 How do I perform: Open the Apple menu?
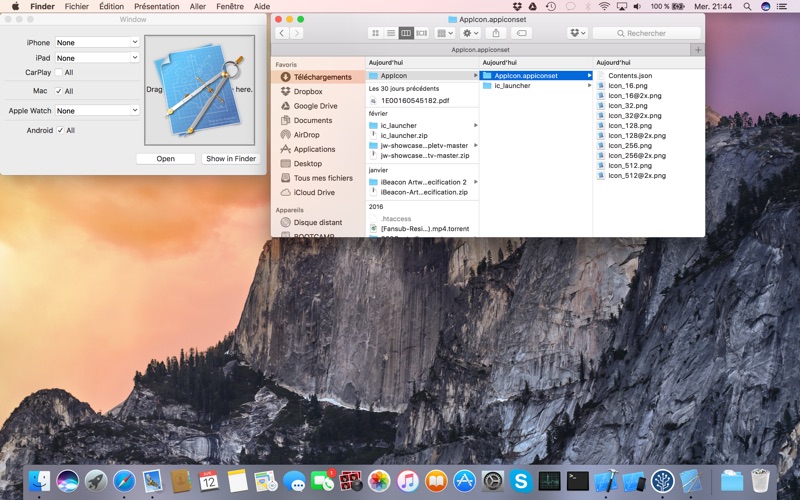click(15, 6)
